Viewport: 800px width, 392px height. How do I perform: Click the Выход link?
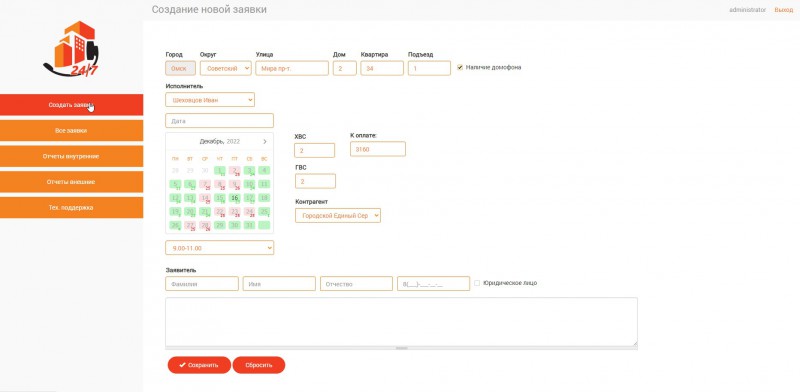coord(784,10)
